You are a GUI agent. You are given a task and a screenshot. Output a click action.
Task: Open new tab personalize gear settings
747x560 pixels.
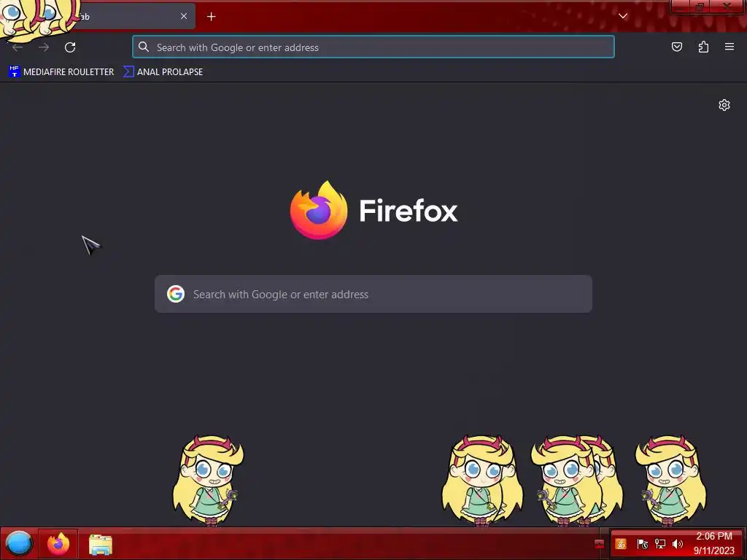(724, 105)
